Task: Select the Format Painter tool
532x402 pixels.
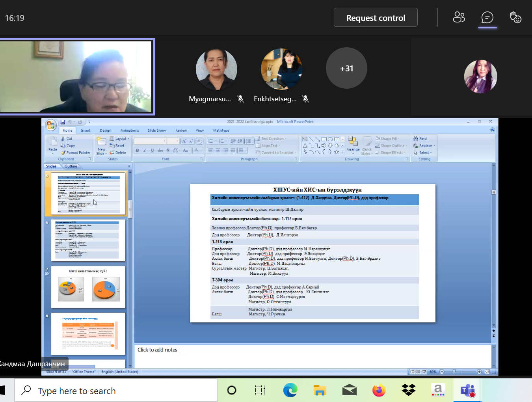Action: point(76,153)
